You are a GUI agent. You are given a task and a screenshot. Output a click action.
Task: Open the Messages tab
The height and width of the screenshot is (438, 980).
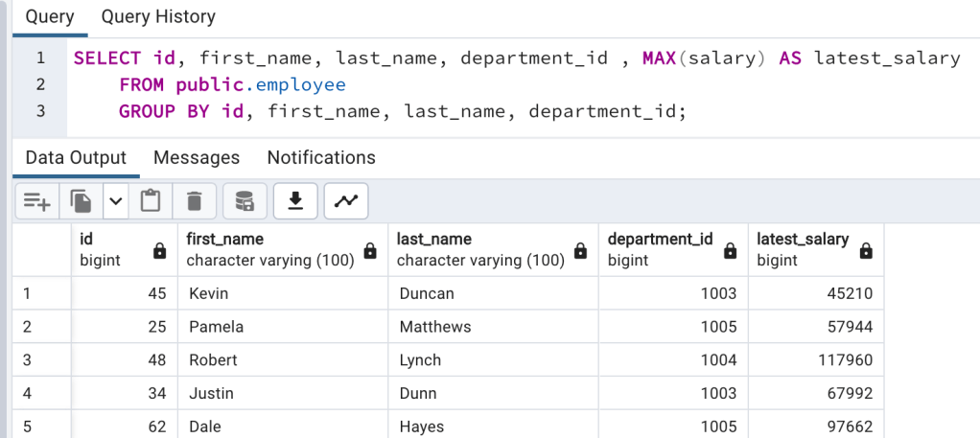point(197,157)
